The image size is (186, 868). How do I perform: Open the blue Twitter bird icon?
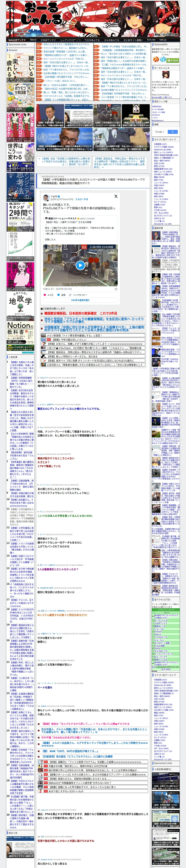163,60
